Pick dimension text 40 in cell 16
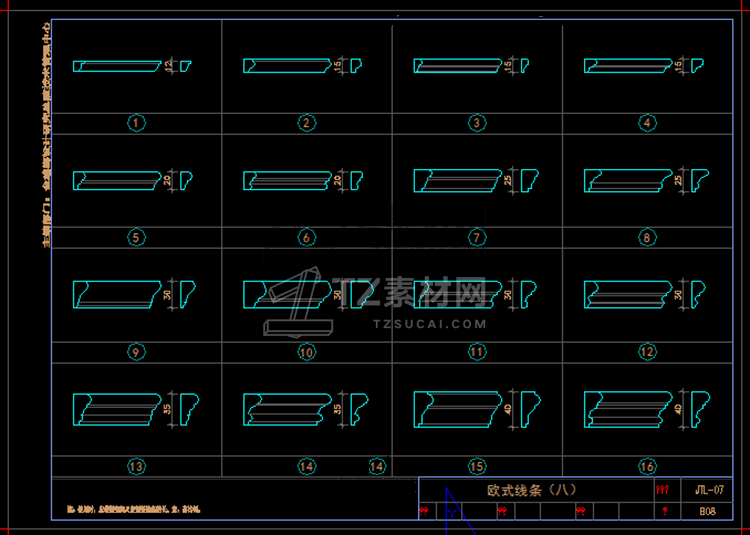Viewport: 750px width, 535px height. [678, 409]
